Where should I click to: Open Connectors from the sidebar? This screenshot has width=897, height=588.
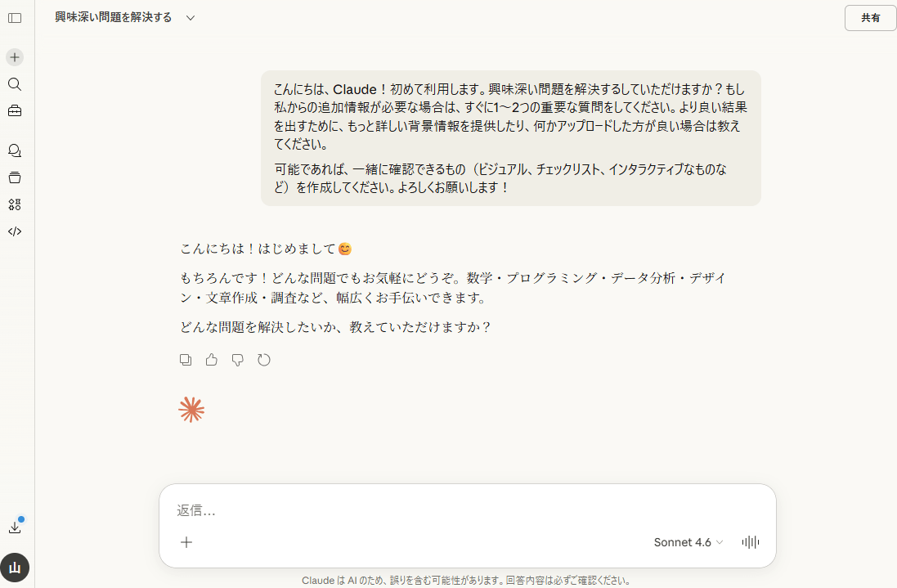[x=14, y=204]
